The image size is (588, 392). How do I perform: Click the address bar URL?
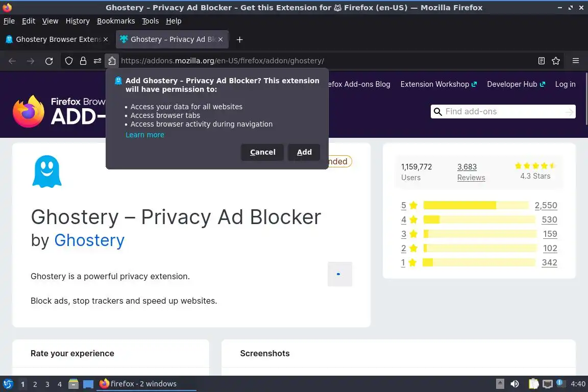pos(223,61)
